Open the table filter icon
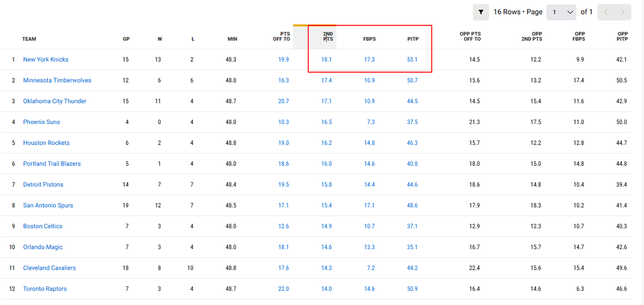 (x=480, y=12)
